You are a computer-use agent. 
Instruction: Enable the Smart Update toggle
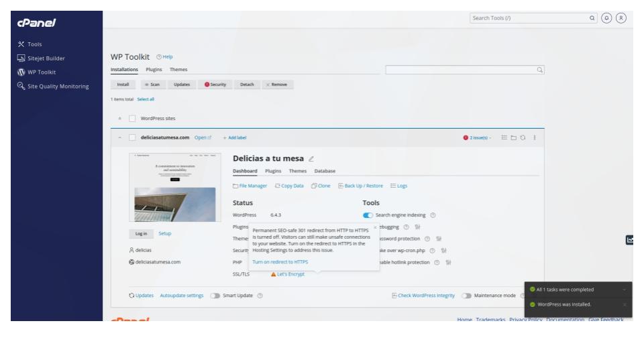click(215, 296)
